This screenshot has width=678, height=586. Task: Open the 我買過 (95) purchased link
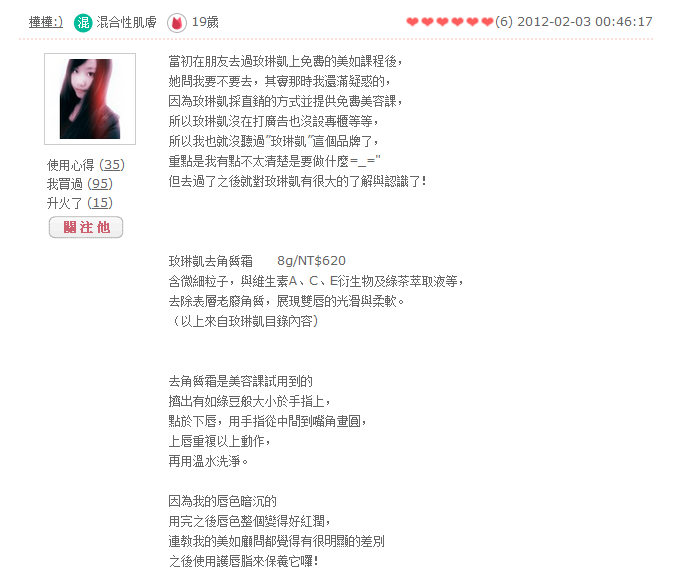[x=80, y=184]
